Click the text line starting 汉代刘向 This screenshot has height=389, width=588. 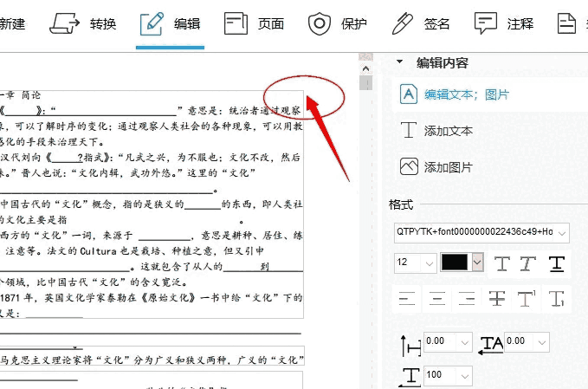click(151, 158)
